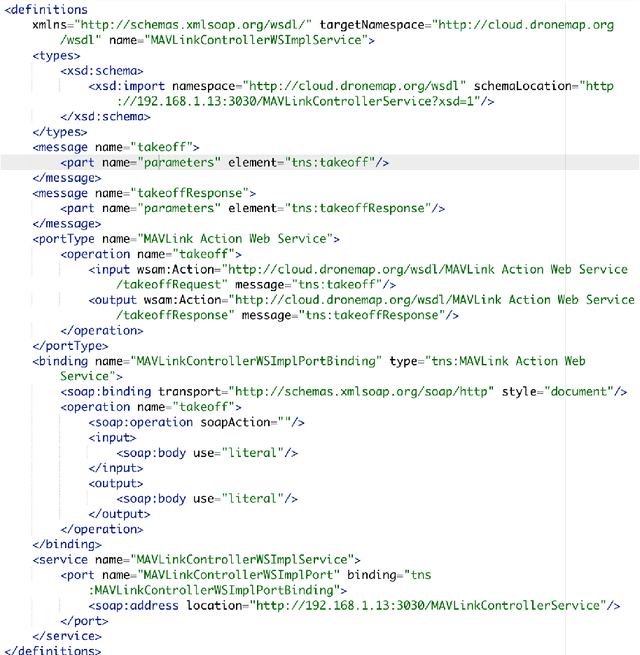Click the opening <output> tag in the binding

coord(116,483)
